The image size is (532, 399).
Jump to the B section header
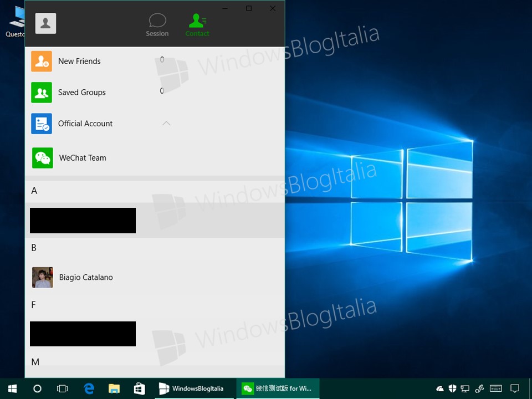(x=34, y=248)
